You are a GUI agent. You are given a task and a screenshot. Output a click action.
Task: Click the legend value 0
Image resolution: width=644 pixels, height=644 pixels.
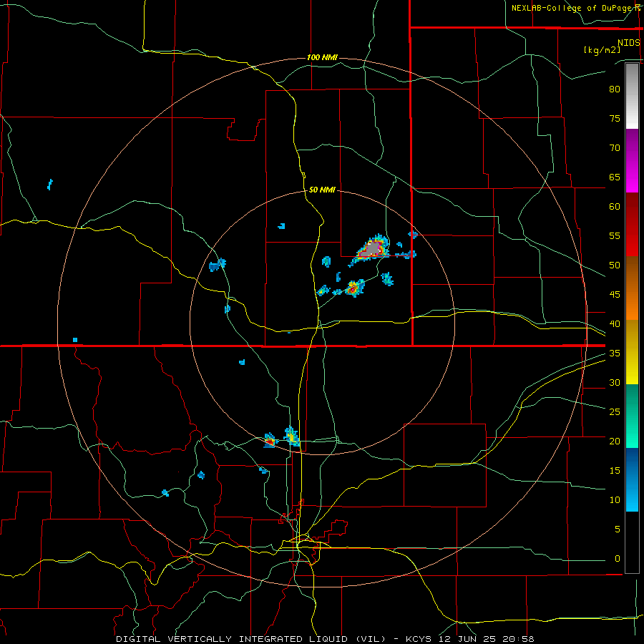pos(617,559)
